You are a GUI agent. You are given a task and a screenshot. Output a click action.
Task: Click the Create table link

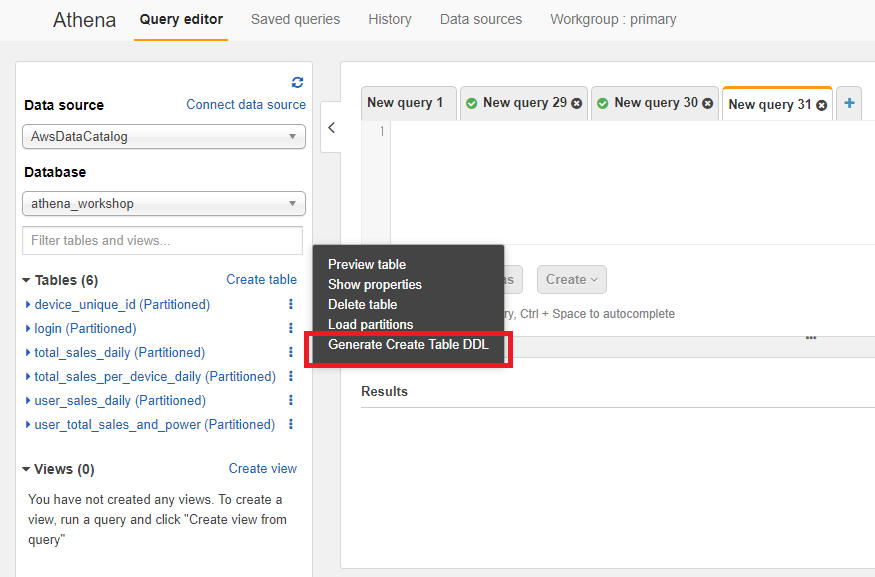pos(261,280)
